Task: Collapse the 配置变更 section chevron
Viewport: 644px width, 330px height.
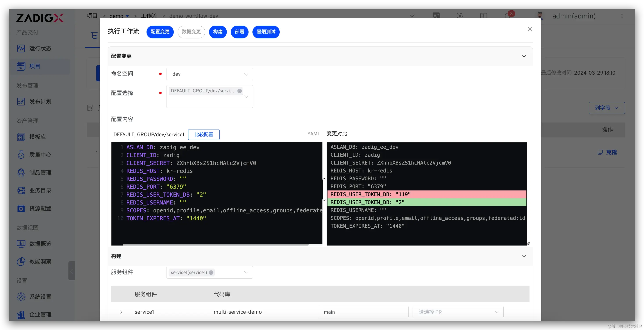Action: coord(524,56)
